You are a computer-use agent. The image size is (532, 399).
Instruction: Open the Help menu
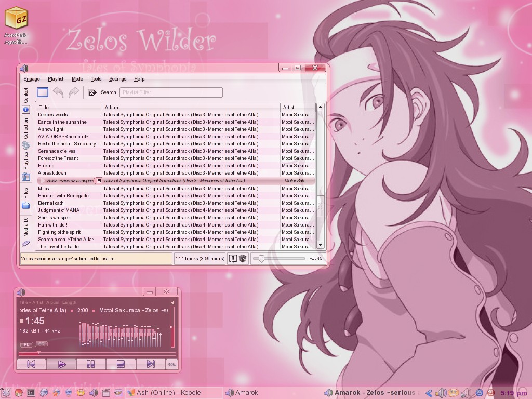[139, 79]
